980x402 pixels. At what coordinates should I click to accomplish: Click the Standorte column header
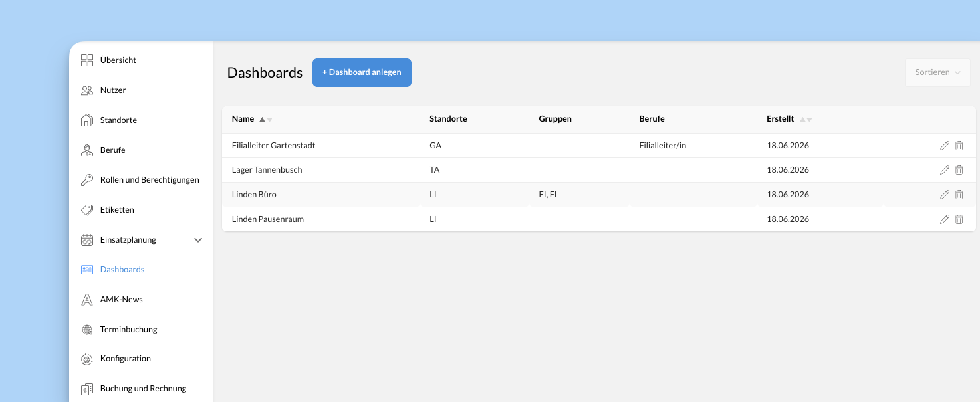click(x=448, y=119)
